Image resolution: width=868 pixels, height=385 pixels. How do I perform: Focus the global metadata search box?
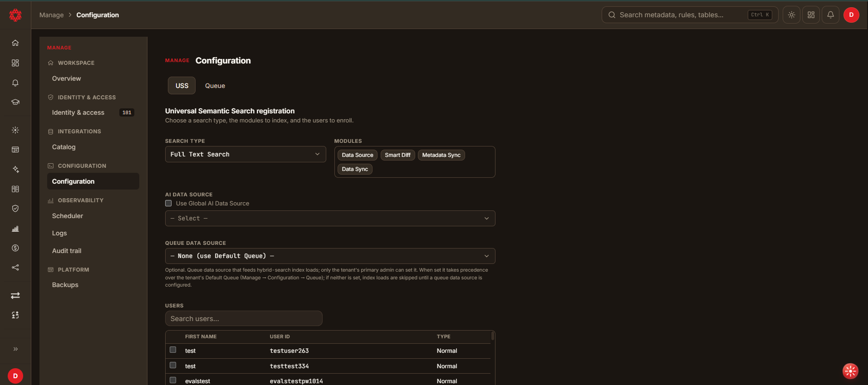click(x=690, y=15)
